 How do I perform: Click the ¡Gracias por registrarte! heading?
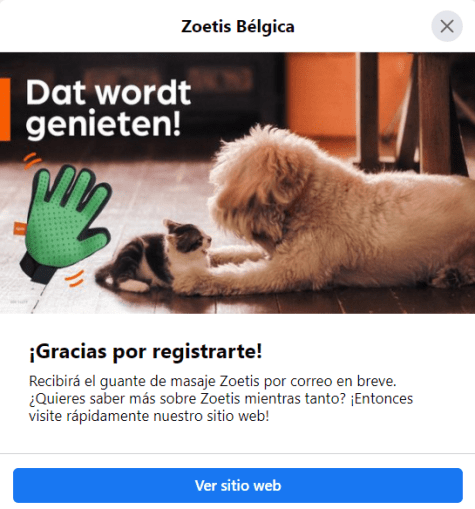[146, 351]
